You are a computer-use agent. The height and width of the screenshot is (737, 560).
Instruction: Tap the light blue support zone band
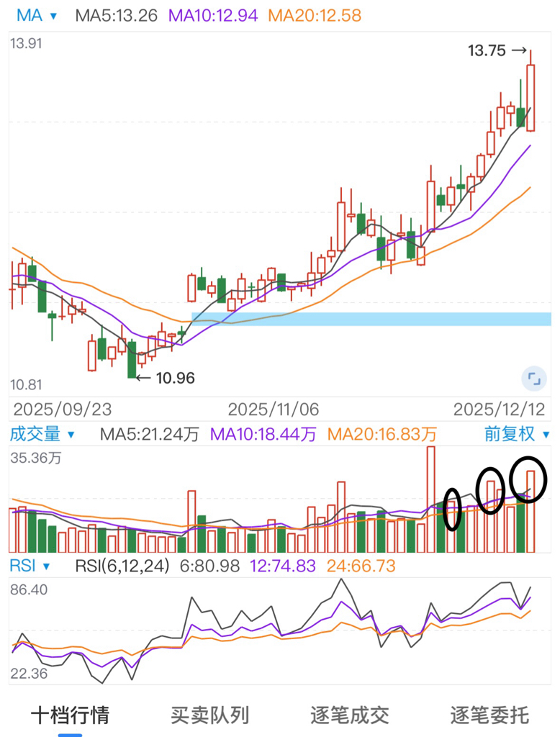pos(371,319)
